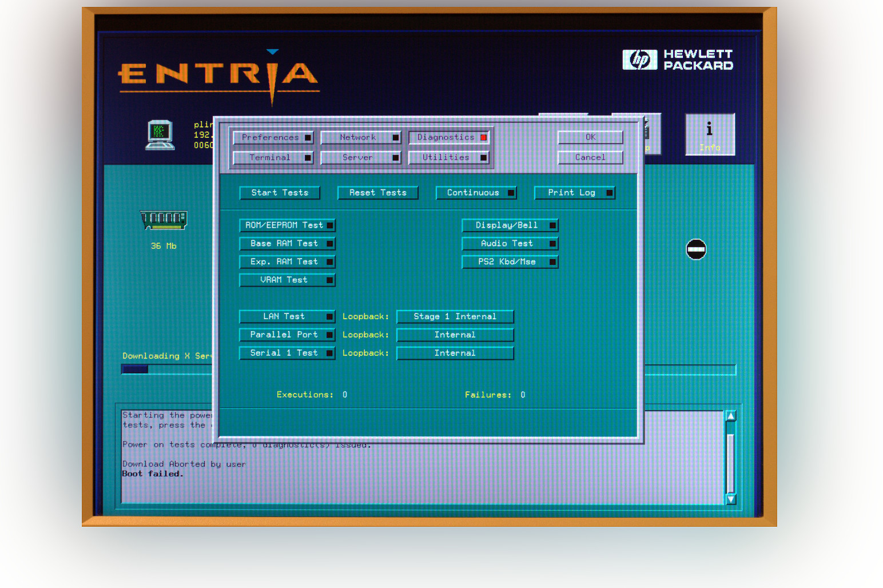
Task: Click the Info icon button
Action: pyautogui.click(x=710, y=134)
